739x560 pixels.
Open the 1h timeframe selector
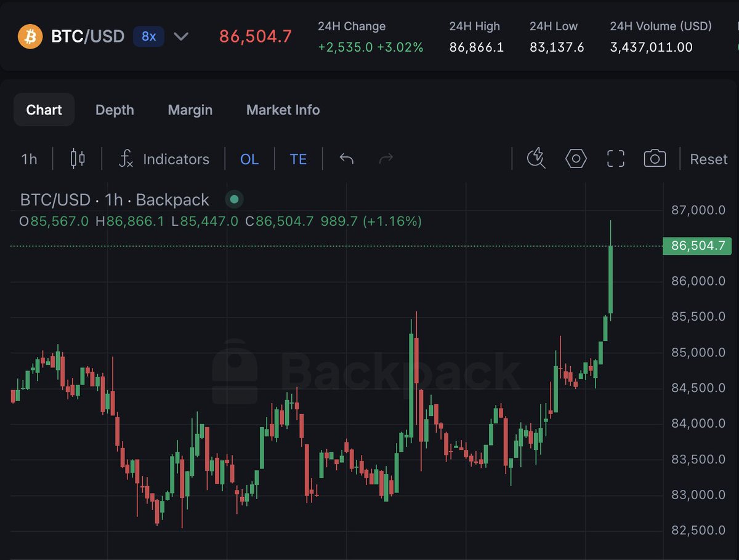point(29,159)
